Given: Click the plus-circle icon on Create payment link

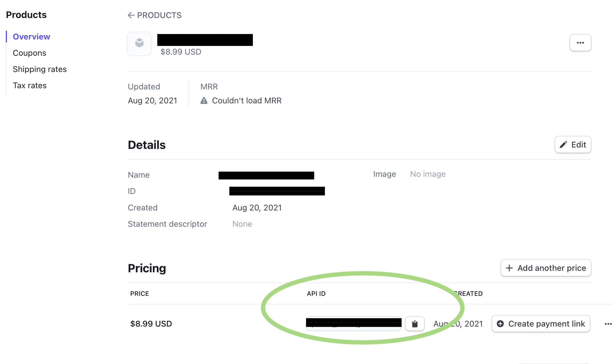Looking at the screenshot, I should coord(500,324).
